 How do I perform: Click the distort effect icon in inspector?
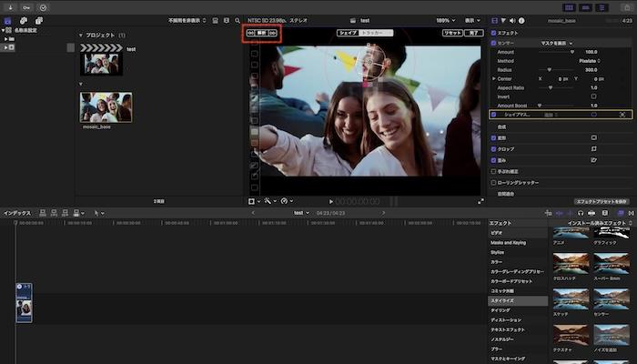click(x=593, y=159)
